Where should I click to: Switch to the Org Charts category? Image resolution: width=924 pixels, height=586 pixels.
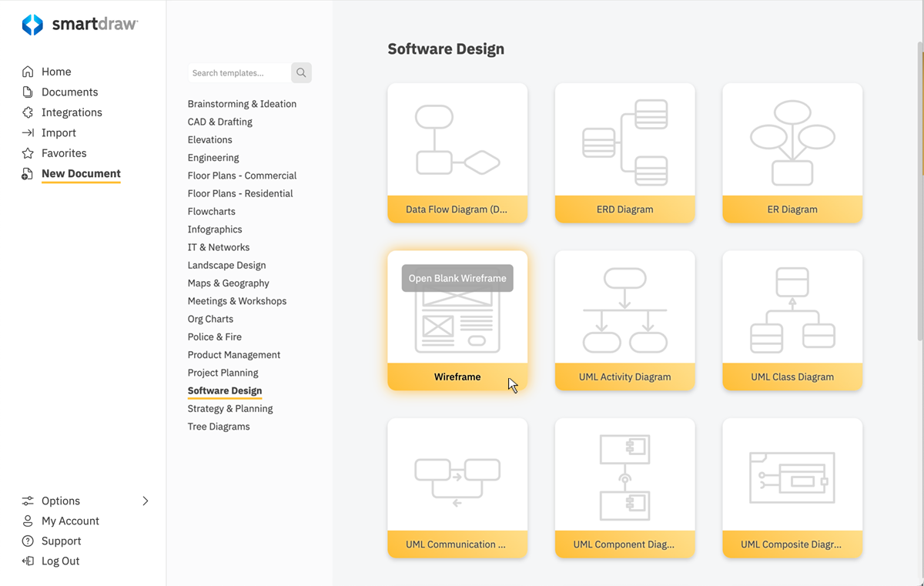coord(210,318)
